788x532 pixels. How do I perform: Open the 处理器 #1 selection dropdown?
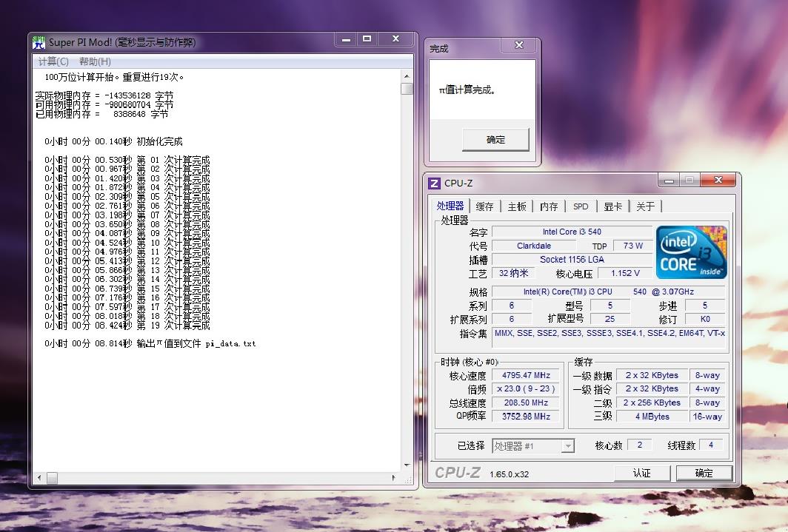coord(567,445)
